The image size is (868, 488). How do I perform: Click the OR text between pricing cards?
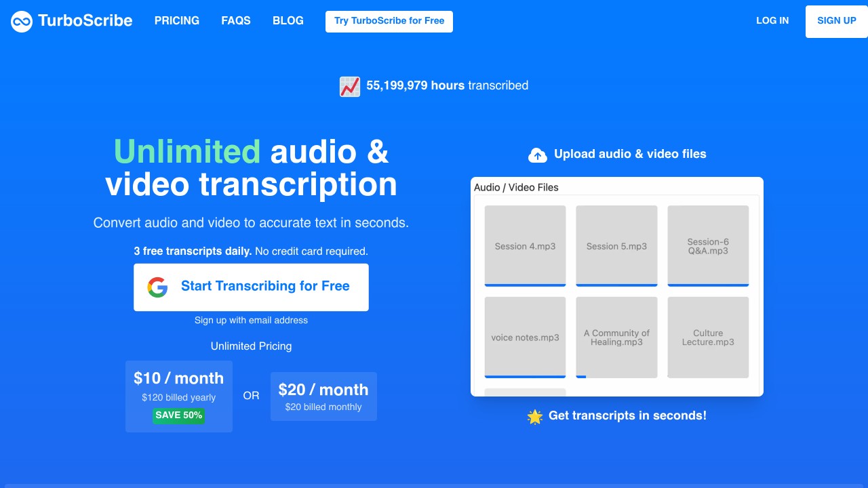coord(251,396)
